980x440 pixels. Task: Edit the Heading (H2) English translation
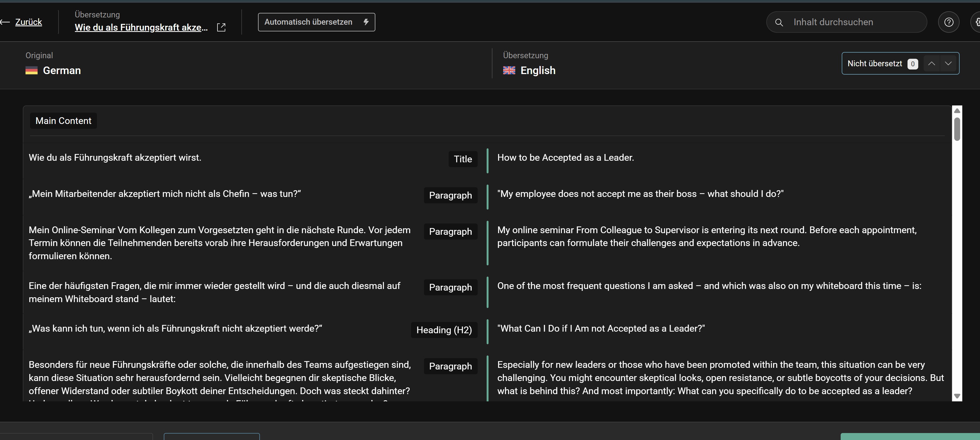601,329
